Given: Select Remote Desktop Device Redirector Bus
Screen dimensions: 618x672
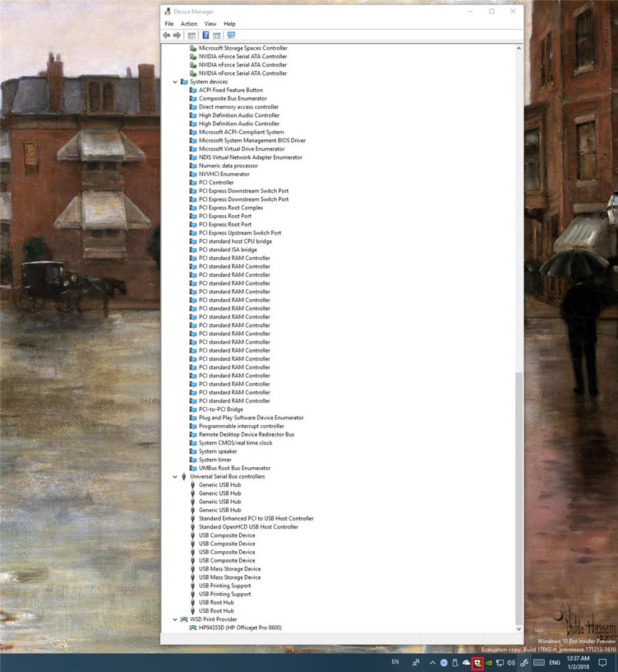Looking at the screenshot, I should tap(246, 434).
